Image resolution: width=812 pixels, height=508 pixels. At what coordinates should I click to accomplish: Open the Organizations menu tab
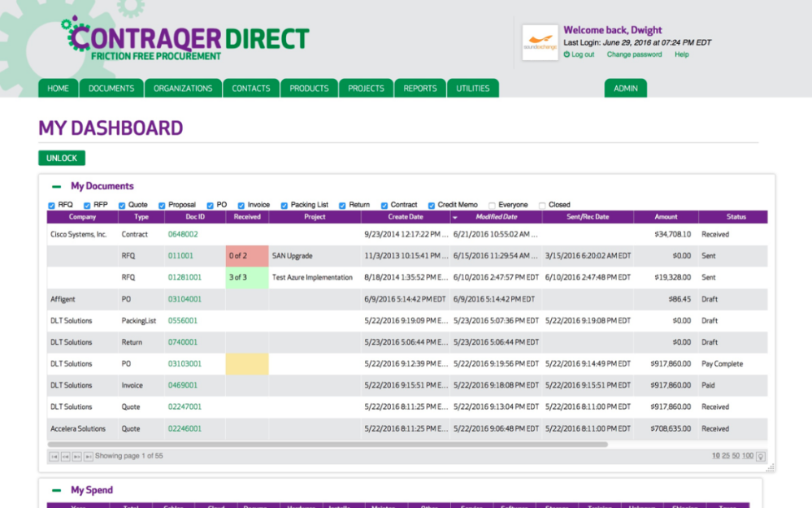(183, 89)
